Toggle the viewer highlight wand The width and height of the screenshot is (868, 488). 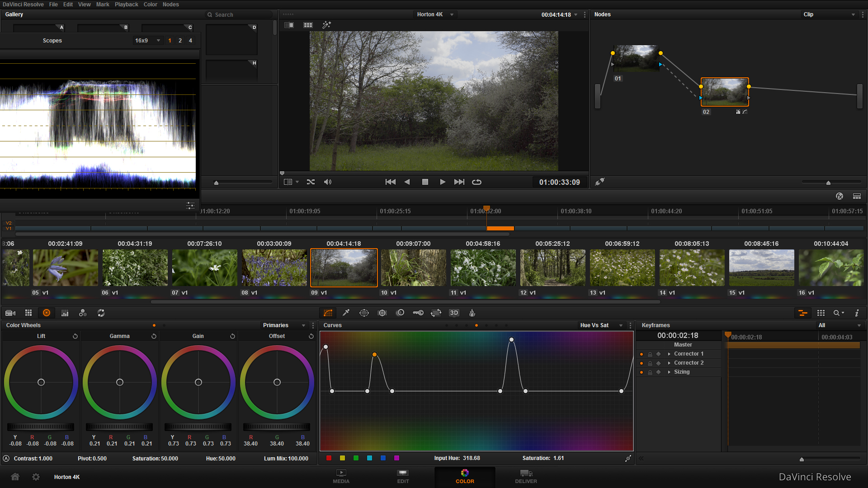tap(327, 25)
